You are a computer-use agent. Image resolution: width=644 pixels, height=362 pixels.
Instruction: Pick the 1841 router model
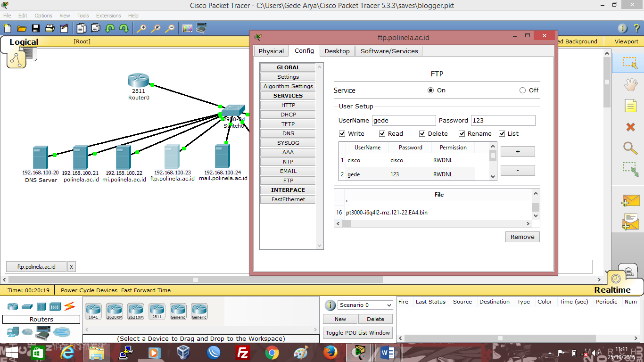pos(93,312)
